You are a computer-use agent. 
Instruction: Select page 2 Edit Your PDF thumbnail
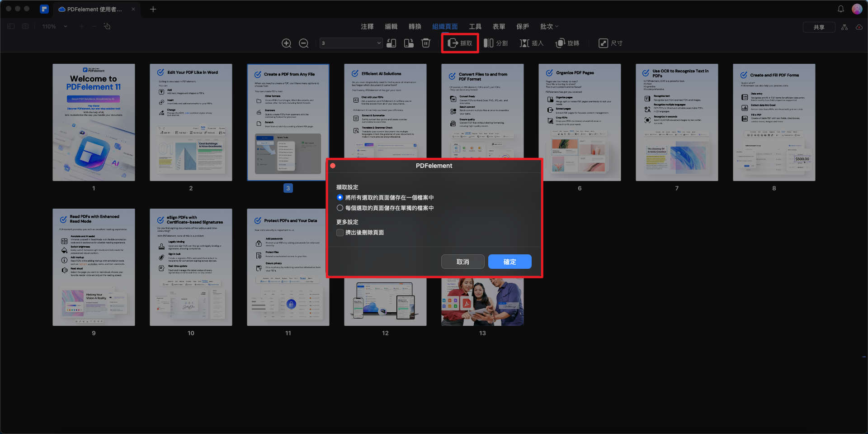tap(191, 122)
